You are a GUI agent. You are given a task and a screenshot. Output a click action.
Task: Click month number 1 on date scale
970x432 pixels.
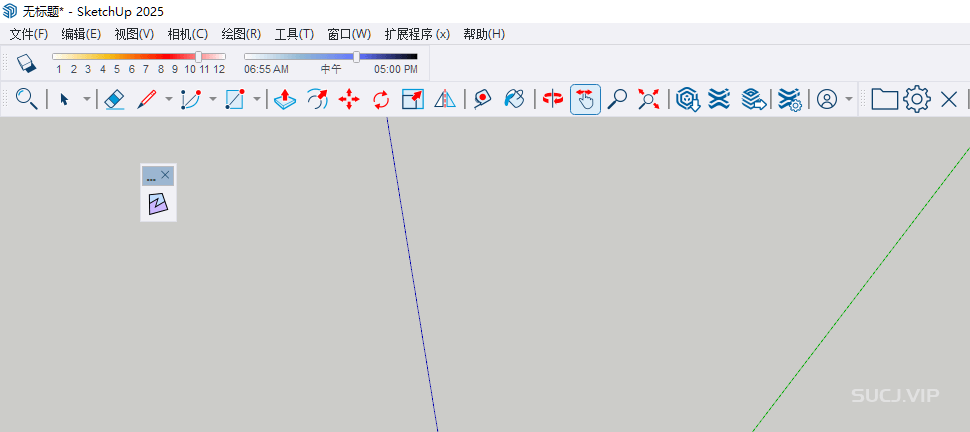point(59,69)
